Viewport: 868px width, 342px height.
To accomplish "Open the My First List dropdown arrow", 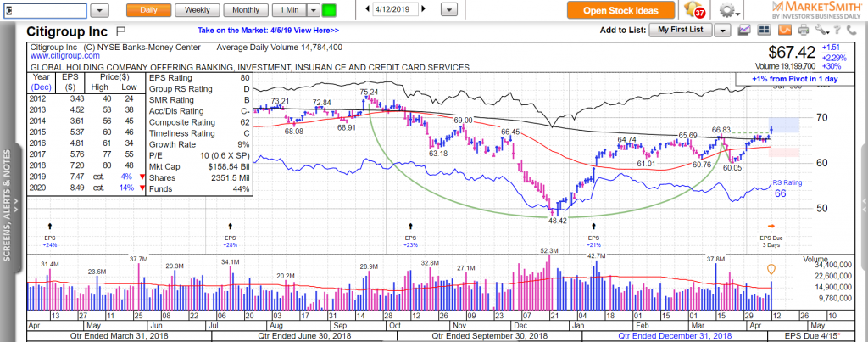I will click(x=722, y=30).
